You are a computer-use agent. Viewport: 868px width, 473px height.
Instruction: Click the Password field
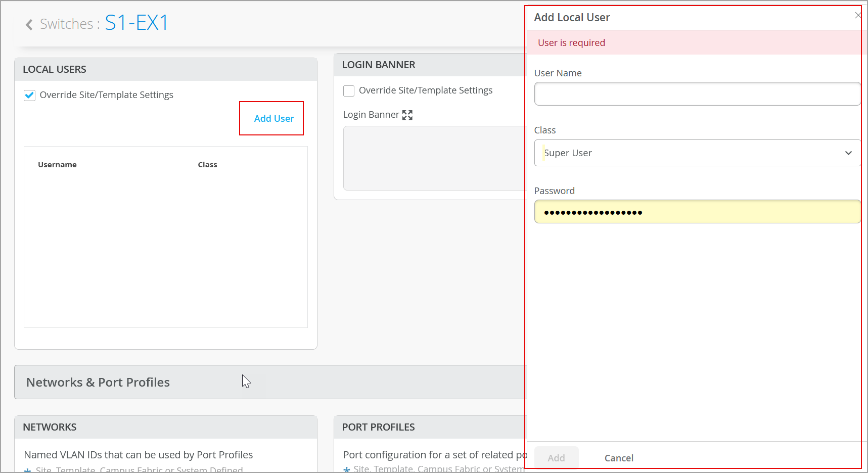[x=697, y=212]
